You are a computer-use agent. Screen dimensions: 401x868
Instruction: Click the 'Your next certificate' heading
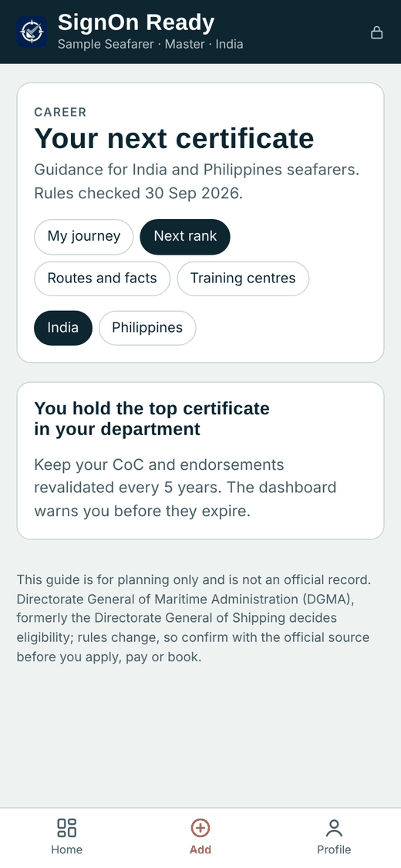pos(174,138)
